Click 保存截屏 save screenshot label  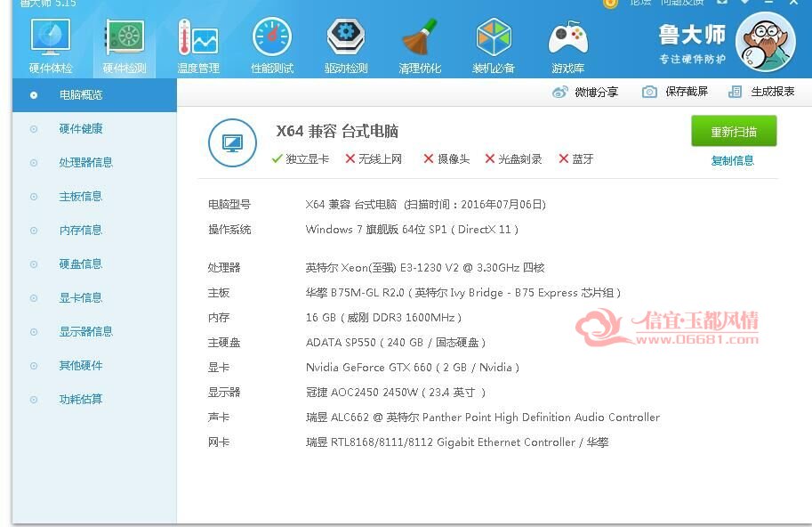coord(687,92)
